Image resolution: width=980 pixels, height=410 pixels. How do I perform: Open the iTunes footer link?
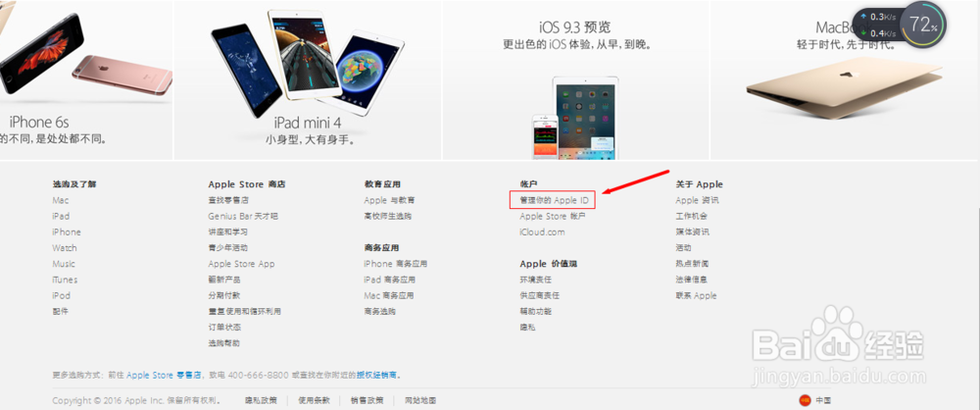tap(65, 280)
